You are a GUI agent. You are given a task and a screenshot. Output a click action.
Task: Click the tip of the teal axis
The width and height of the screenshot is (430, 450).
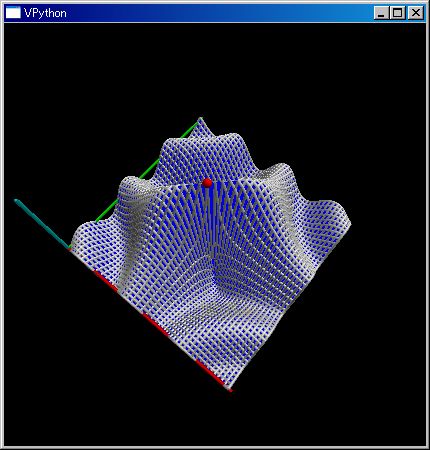click(x=16, y=201)
